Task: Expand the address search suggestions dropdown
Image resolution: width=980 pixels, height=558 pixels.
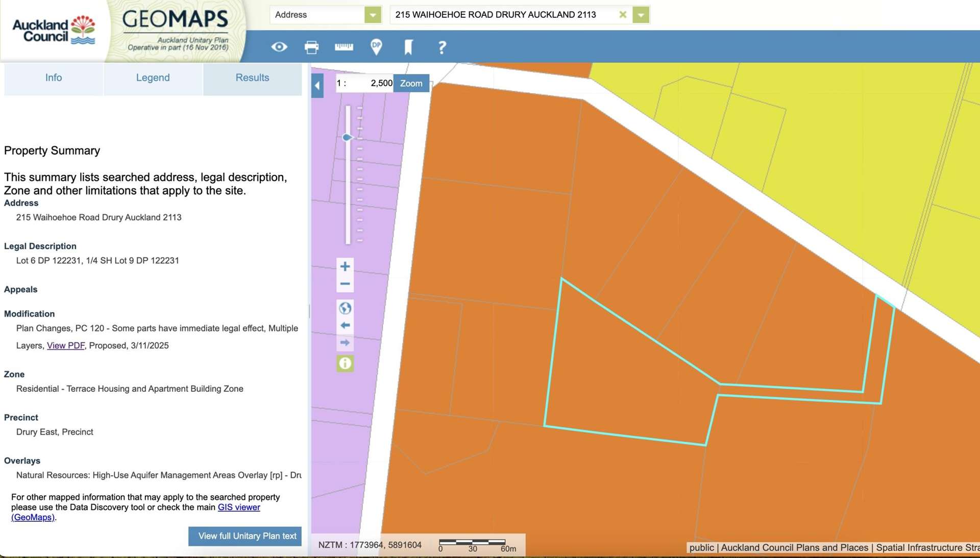Action: (641, 15)
